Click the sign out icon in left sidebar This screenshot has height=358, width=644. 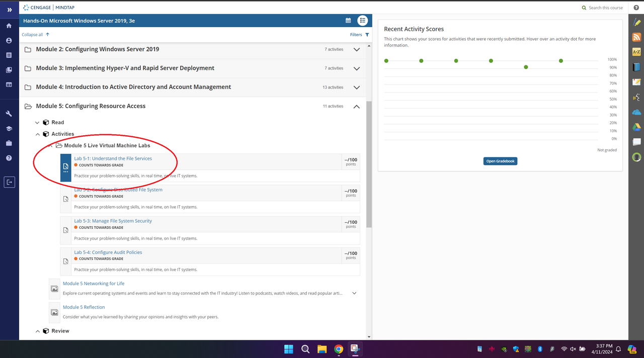point(9,182)
